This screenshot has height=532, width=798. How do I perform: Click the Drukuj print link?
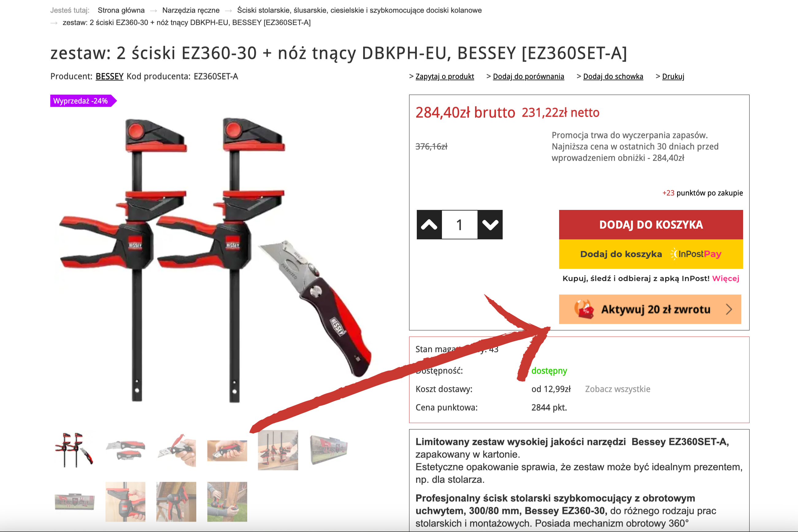673,76
